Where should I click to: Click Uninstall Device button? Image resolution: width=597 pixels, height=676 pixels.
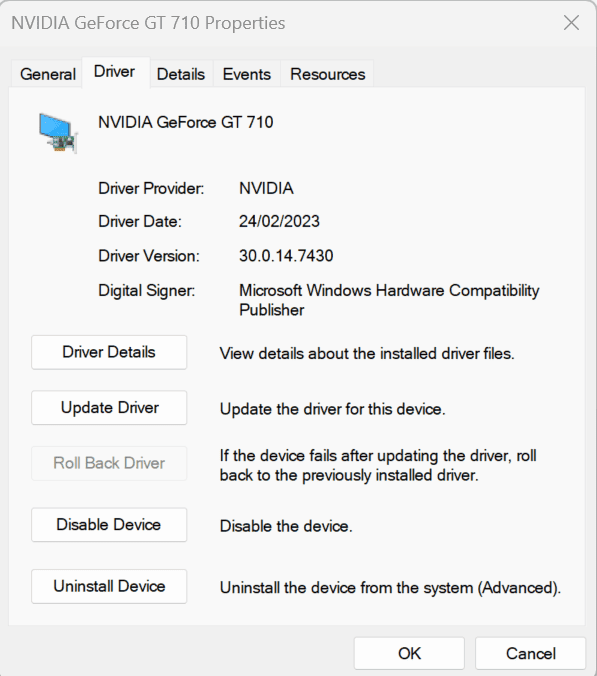tap(109, 586)
